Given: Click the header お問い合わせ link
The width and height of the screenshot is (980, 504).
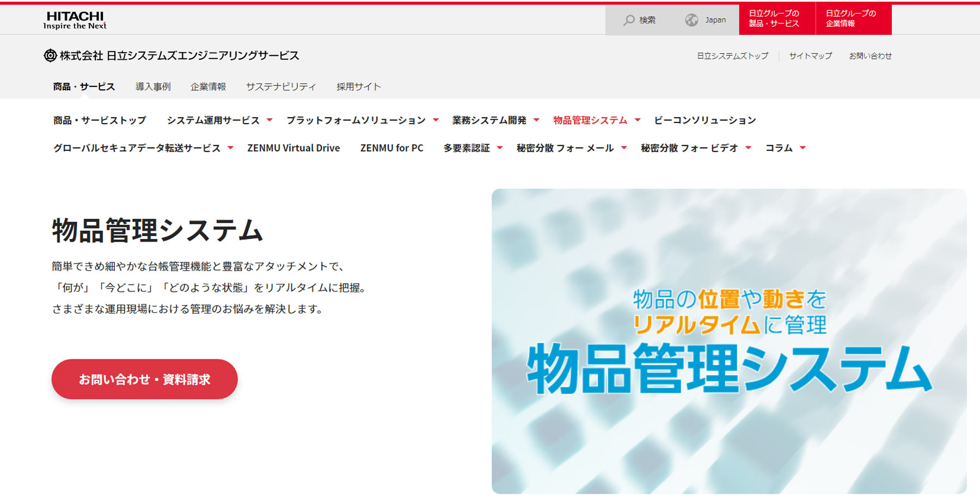Looking at the screenshot, I should [x=871, y=56].
